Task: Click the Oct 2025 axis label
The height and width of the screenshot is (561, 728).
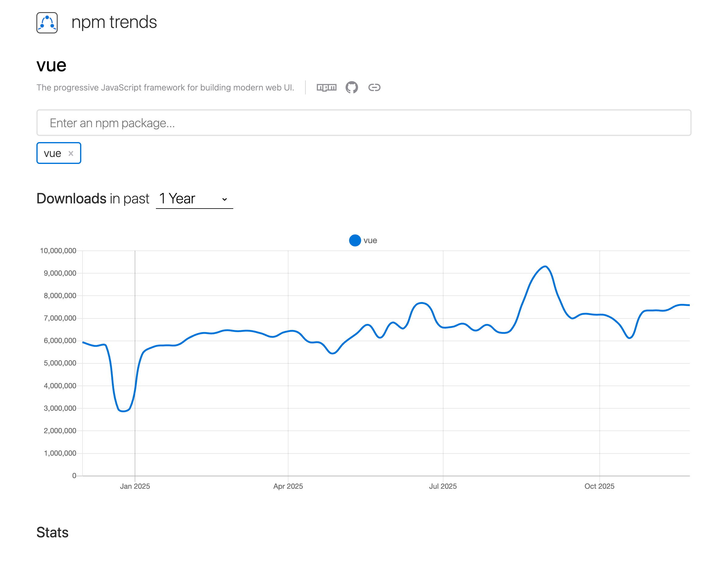Action: pyautogui.click(x=599, y=486)
